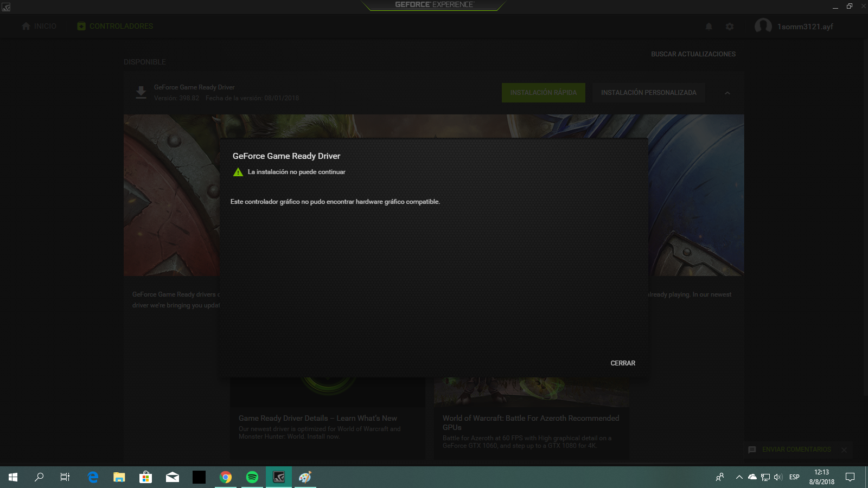Open the notifications bell icon
This screenshot has height=488, width=868.
click(x=709, y=27)
